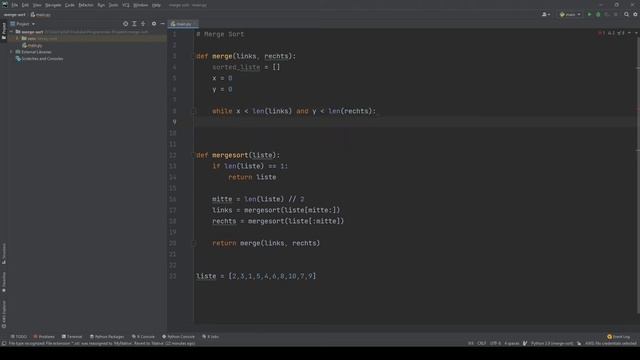The image size is (640, 360).
Task: Open the Terminal tool window
Action: click(x=72, y=337)
